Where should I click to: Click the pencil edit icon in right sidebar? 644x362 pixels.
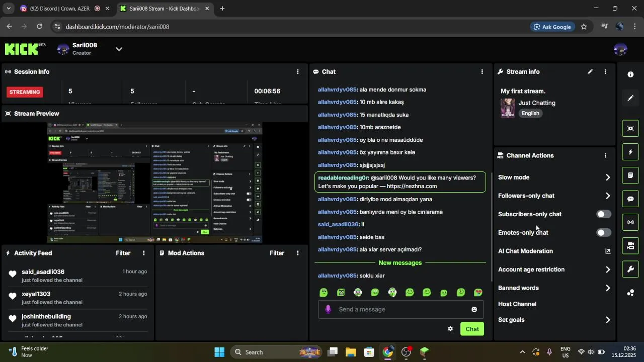pos(630,98)
